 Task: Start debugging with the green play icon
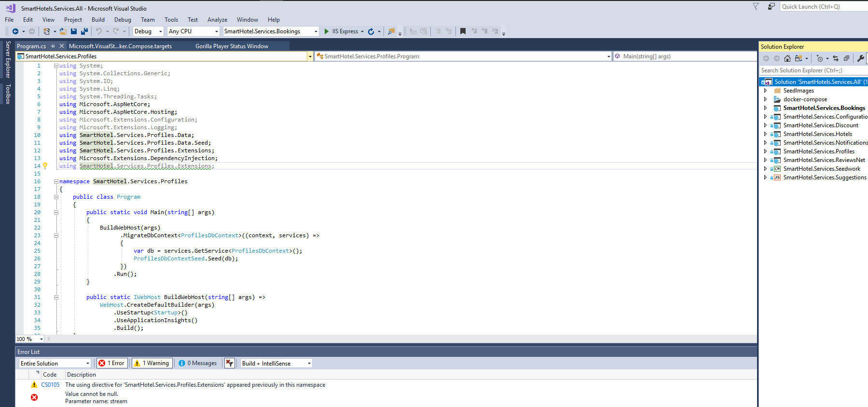pyautogui.click(x=327, y=31)
